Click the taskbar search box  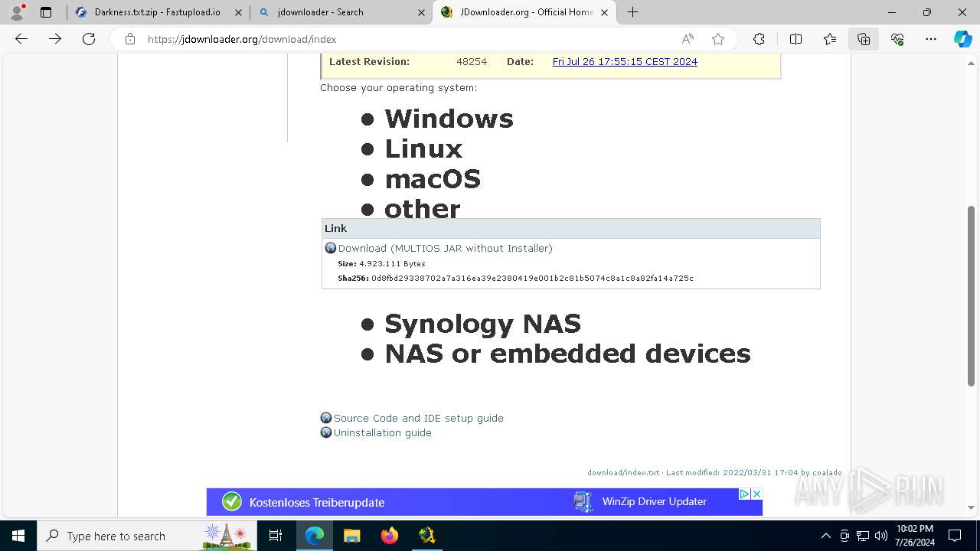[146, 536]
